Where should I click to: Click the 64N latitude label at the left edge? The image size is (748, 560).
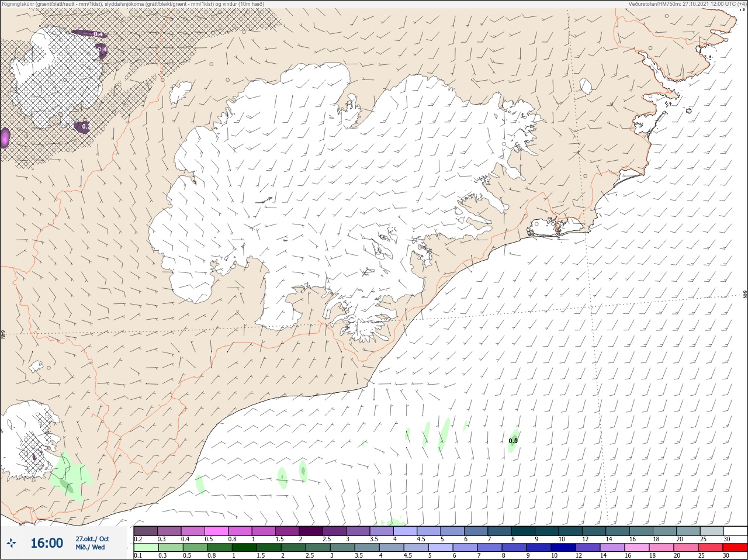pyautogui.click(x=3, y=336)
